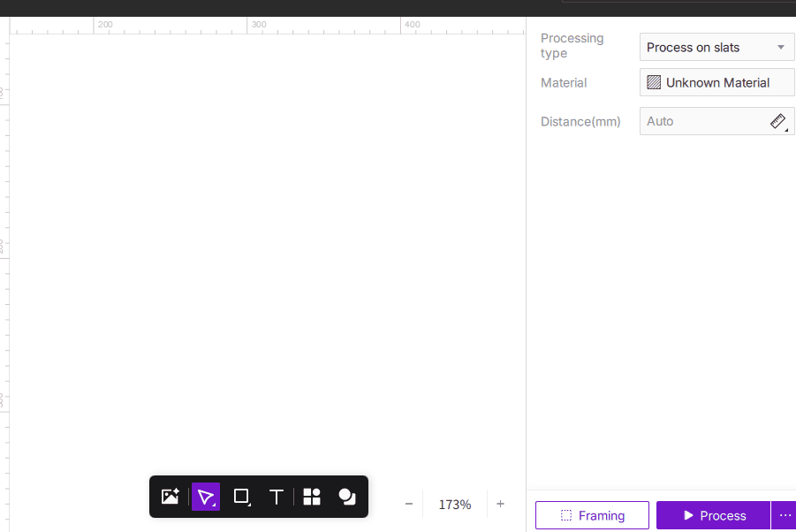Click the hatched material swatch icon

654,82
